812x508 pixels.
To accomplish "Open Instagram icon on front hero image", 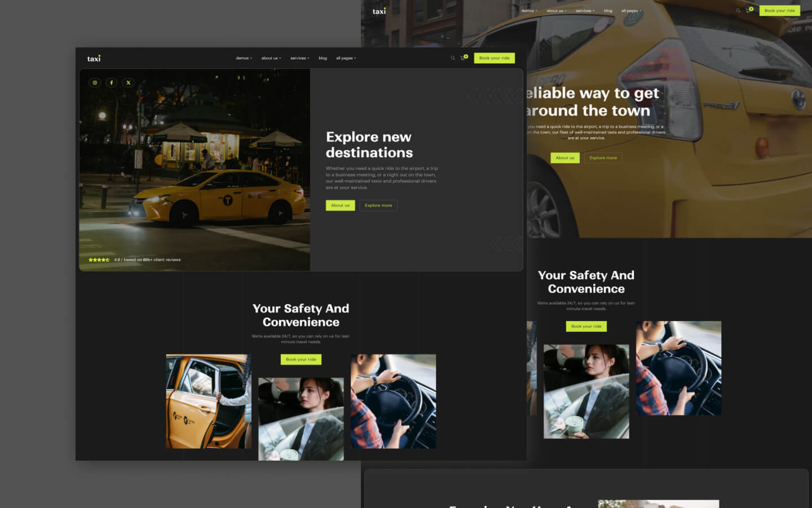I will click(95, 82).
